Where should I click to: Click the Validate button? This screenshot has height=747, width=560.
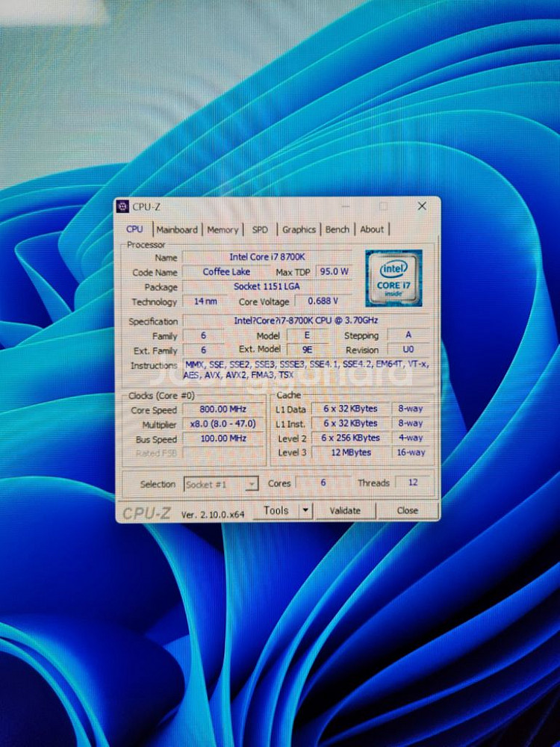tap(345, 511)
